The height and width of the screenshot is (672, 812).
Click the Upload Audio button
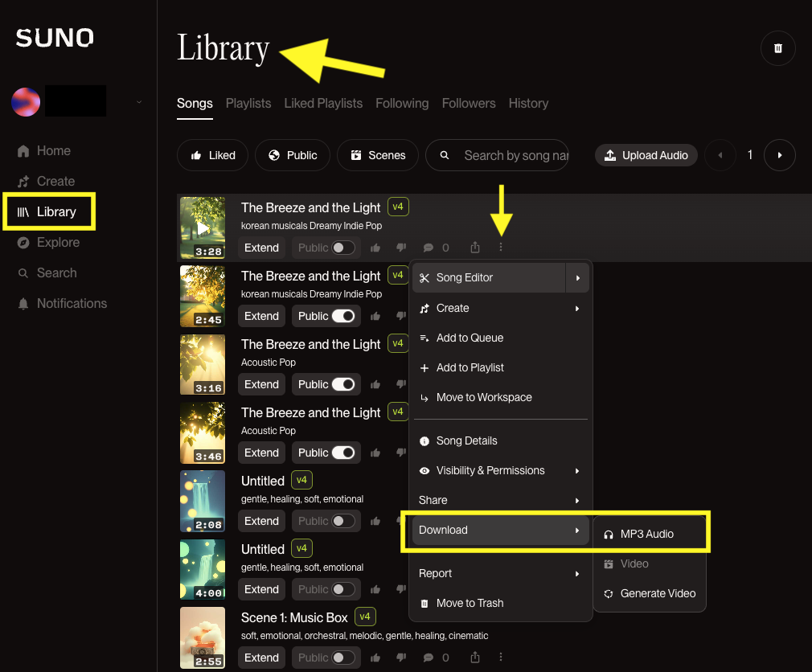[646, 155]
